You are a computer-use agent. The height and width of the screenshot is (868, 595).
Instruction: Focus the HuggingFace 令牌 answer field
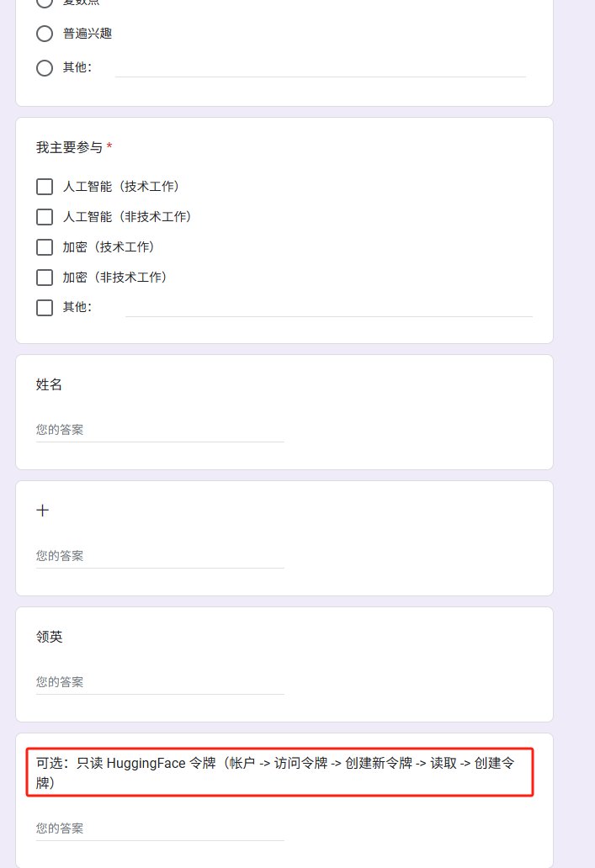click(160, 828)
